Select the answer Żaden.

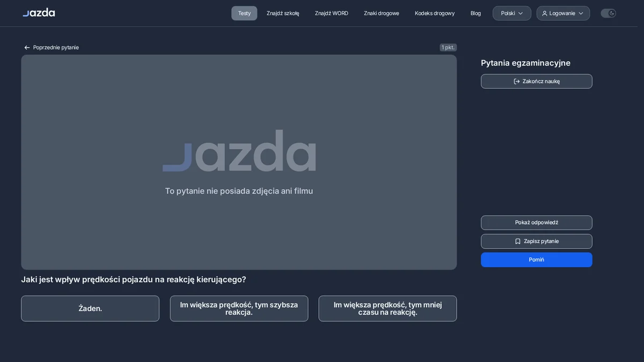pyautogui.click(x=90, y=308)
